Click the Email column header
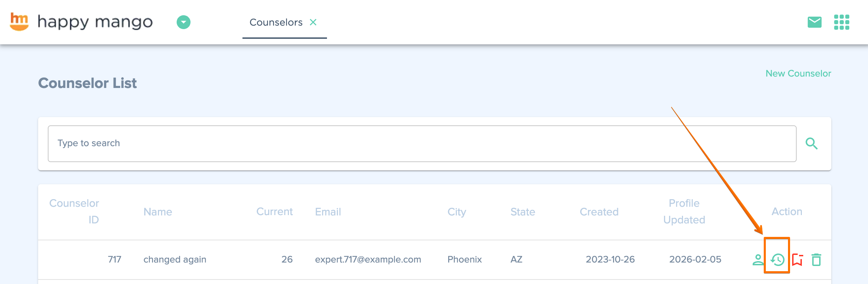Viewport: 868px width, 284px height. tap(328, 212)
